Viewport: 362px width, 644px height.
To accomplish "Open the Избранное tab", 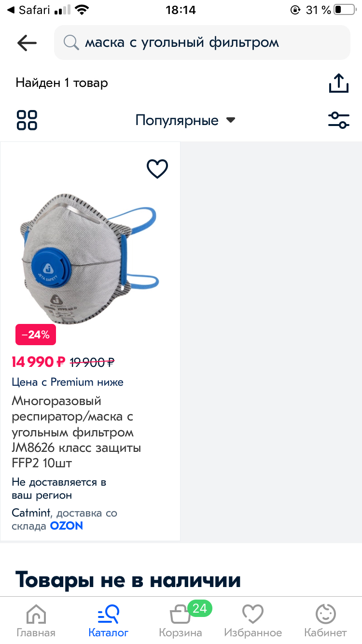I will click(x=253, y=621).
